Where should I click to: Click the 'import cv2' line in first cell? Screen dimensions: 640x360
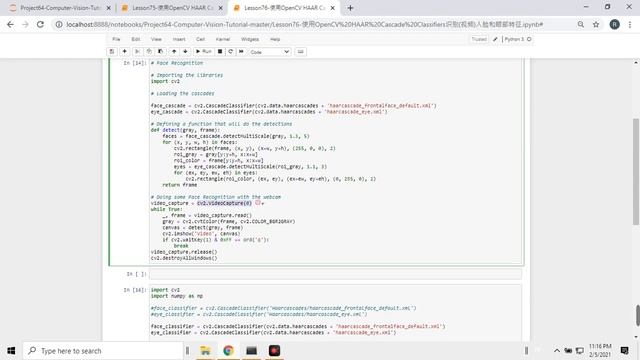(165, 81)
